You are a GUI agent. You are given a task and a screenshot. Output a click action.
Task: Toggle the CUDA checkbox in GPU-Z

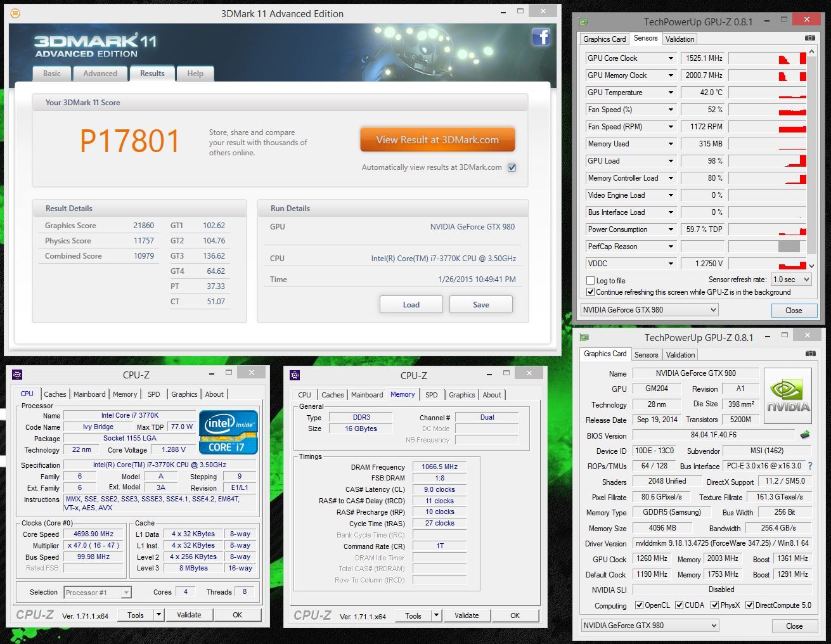pyautogui.click(x=679, y=605)
